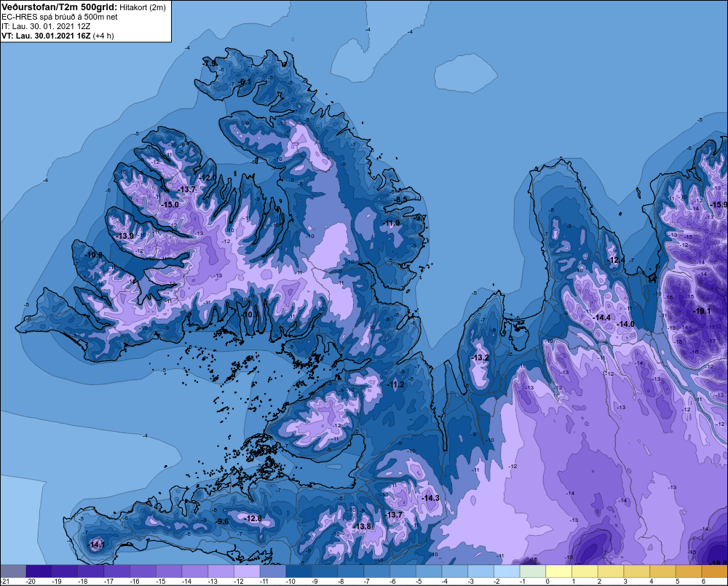Click the -11.9 temperature label

(392, 223)
